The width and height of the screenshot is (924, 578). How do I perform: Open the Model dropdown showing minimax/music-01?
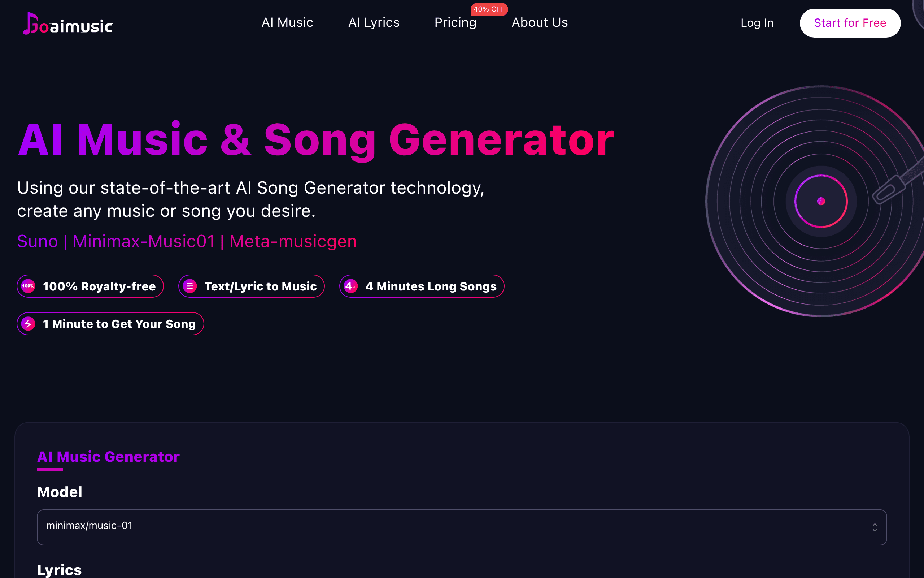[462, 527]
